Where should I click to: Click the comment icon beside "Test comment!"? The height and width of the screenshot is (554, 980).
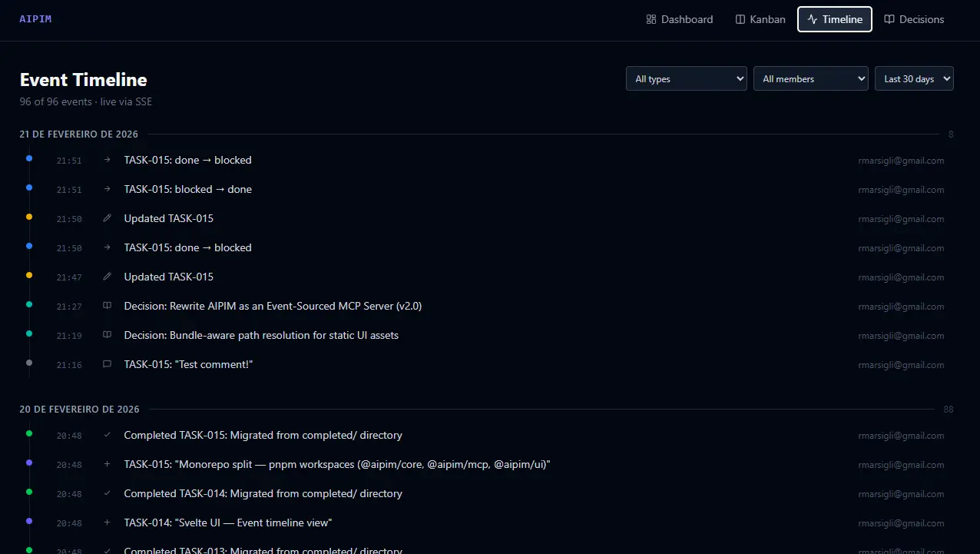[x=107, y=364]
